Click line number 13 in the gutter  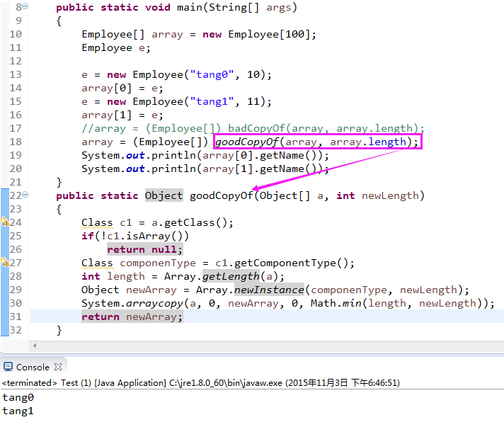(16, 74)
